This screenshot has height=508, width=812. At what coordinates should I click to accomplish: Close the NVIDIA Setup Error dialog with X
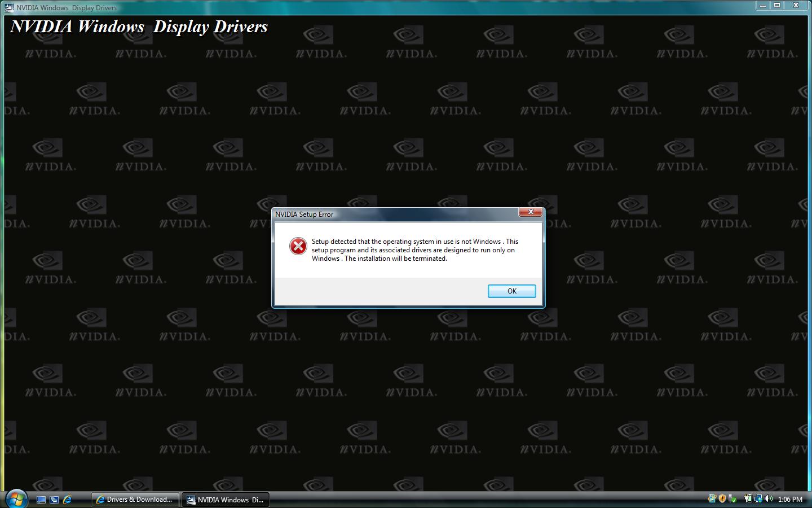531,212
